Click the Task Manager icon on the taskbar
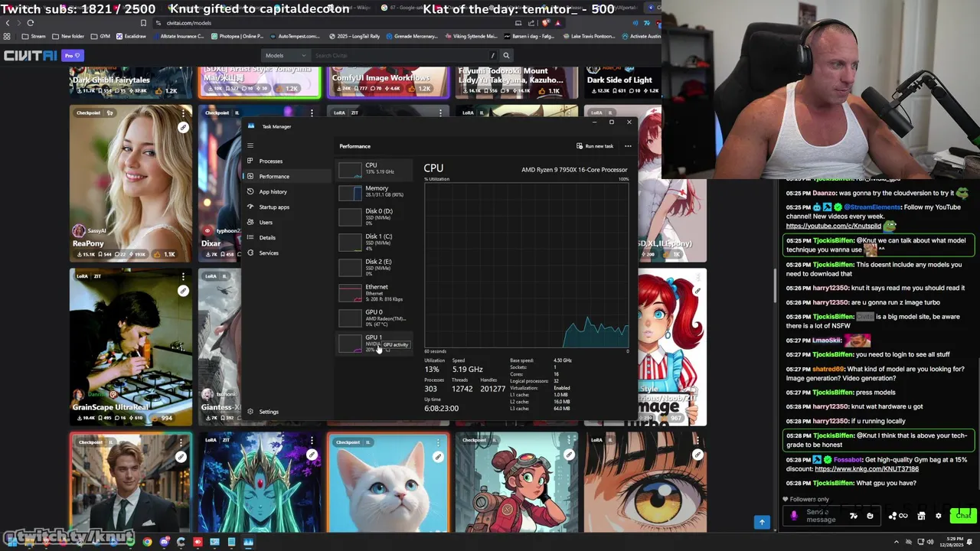The image size is (980, 551). coord(249,542)
